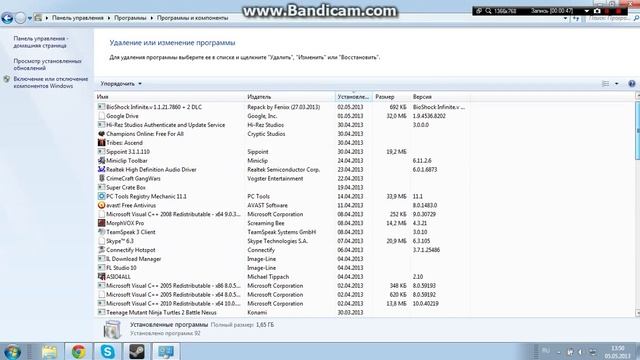Click the CrimeCraft GangWars icon

[x=101, y=178]
